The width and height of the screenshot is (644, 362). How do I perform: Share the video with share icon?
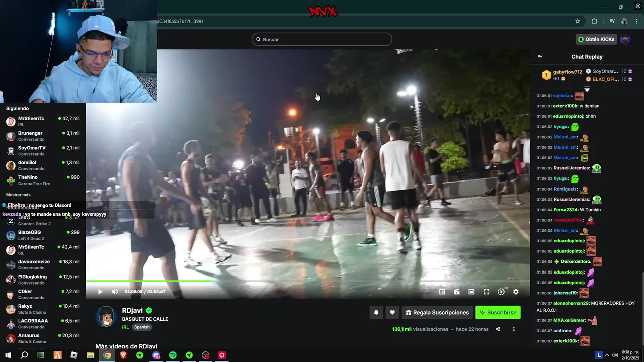pos(498,329)
